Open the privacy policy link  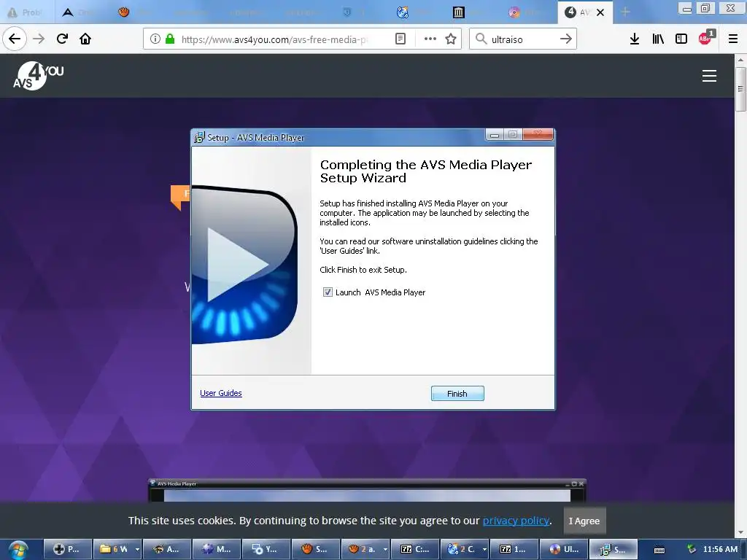[x=516, y=521]
